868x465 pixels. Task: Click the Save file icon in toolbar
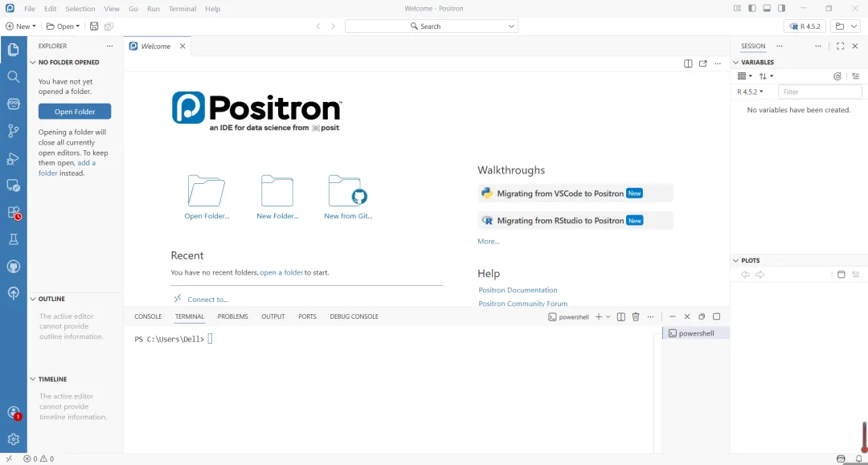(x=94, y=26)
